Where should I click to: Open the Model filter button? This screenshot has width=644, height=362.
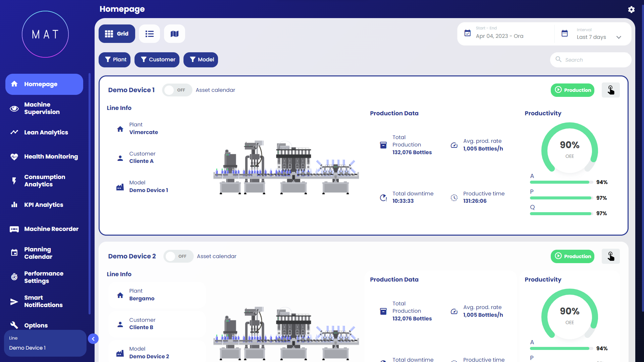pyautogui.click(x=201, y=60)
